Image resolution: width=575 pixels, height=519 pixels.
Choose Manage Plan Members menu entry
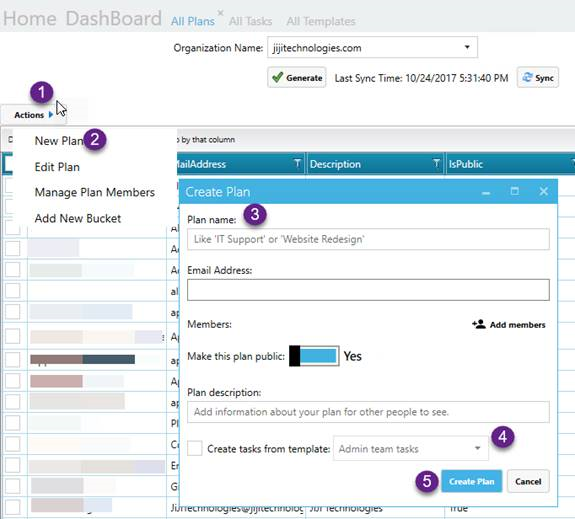95,193
